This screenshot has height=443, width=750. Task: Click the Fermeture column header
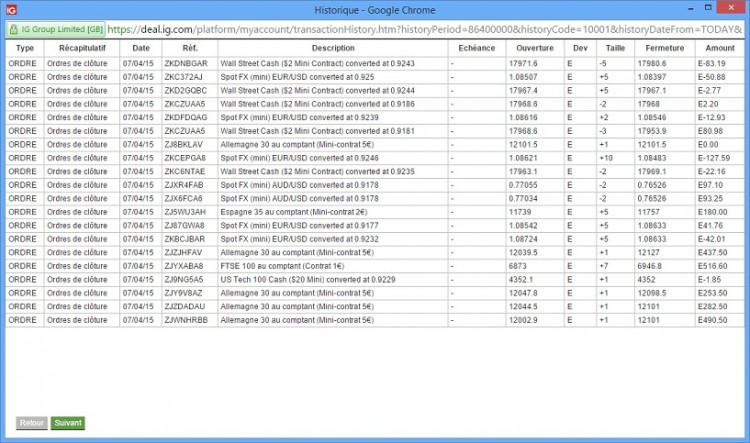(664, 48)
